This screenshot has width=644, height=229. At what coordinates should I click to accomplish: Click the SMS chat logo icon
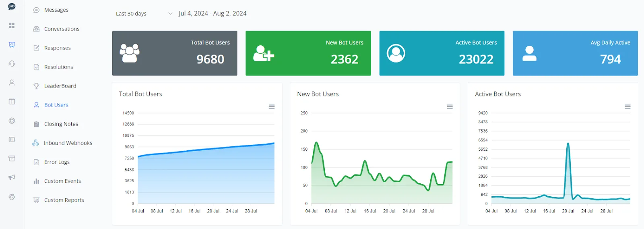pos(12,6)
